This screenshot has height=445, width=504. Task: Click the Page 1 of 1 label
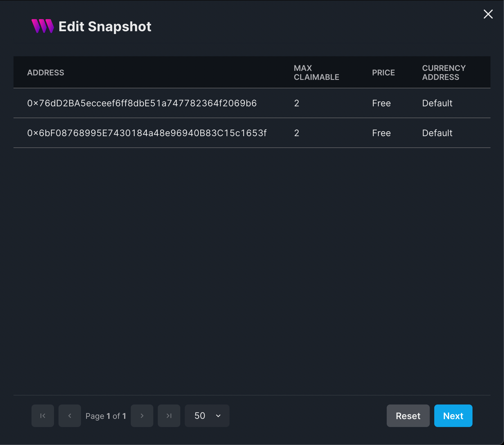point(106,416)
